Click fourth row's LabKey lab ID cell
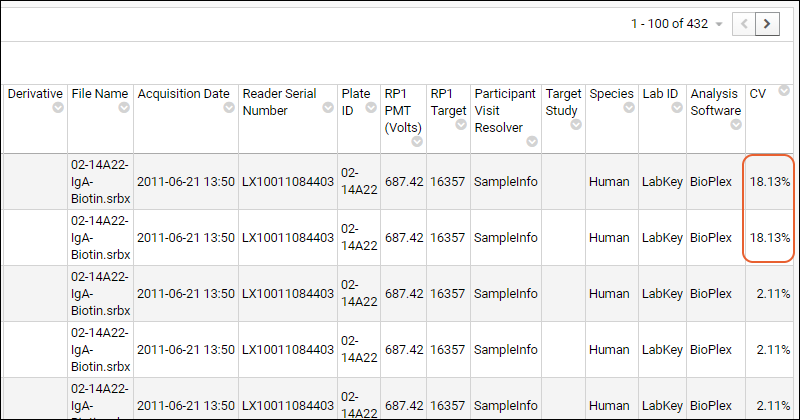 pyautogui.click(x=662, y=350)
